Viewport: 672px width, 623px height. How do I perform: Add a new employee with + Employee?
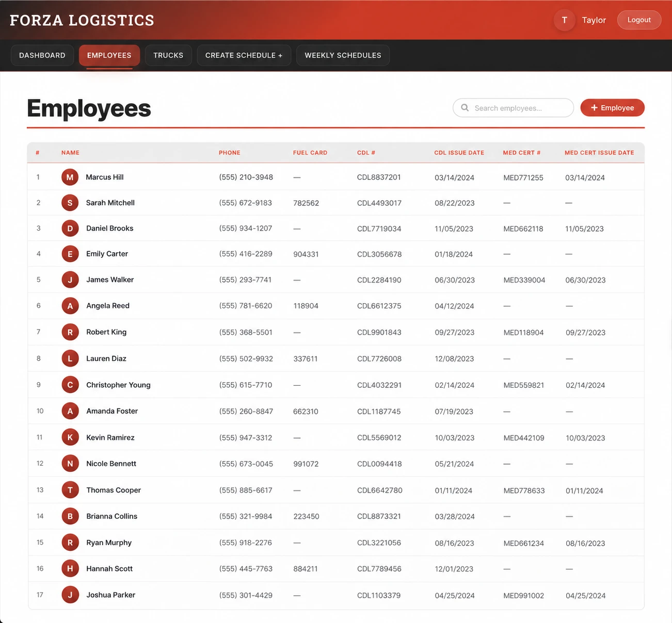pos(612,108)
